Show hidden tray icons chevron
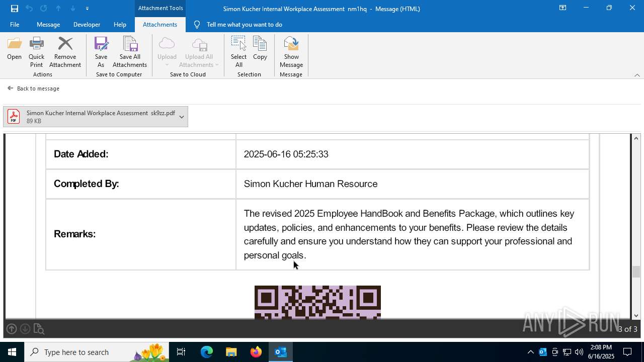This screenshot has width=644, height=362. coord(530,352)
